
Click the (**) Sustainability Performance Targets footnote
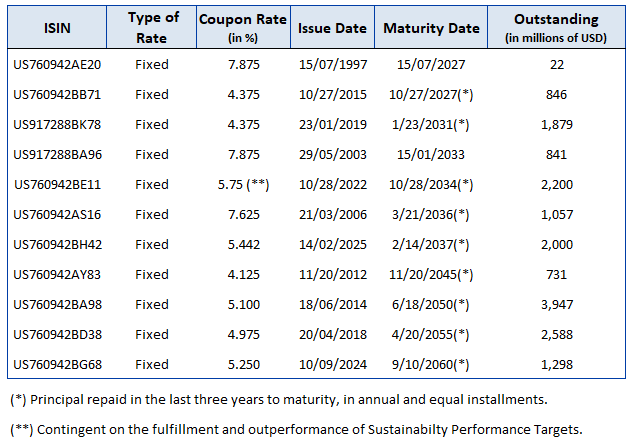[x=295, y=429]
